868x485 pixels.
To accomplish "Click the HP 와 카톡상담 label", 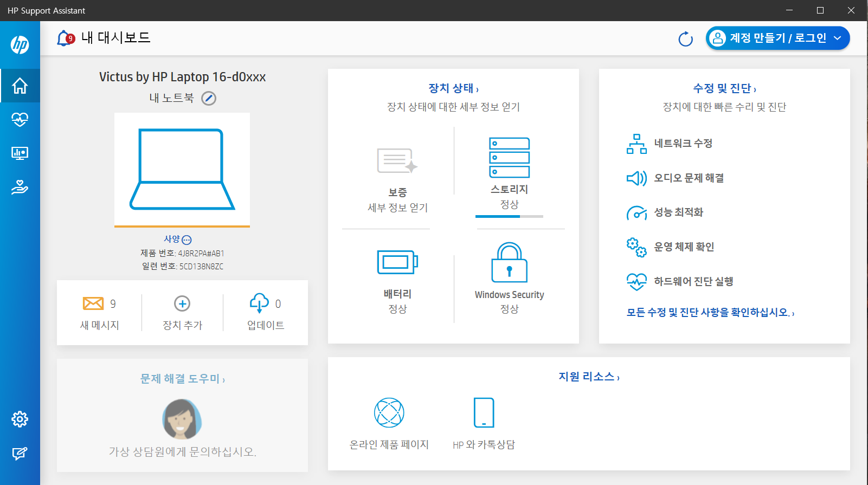I will click(x=484, y=444).
